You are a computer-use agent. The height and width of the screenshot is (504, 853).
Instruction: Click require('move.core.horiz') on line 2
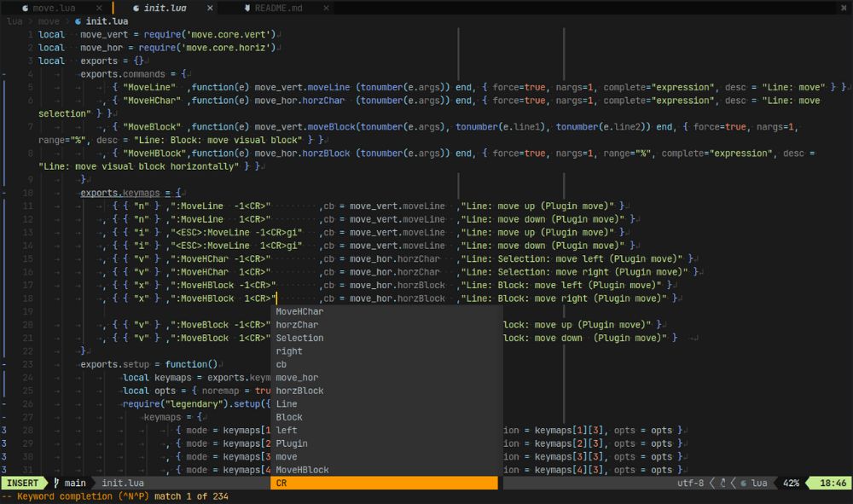point(207,48)
